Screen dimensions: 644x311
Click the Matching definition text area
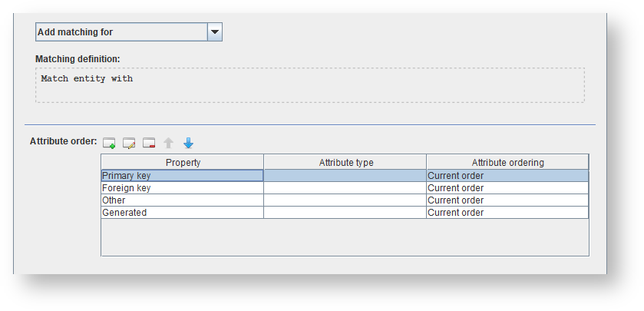(x=309, y=84)
